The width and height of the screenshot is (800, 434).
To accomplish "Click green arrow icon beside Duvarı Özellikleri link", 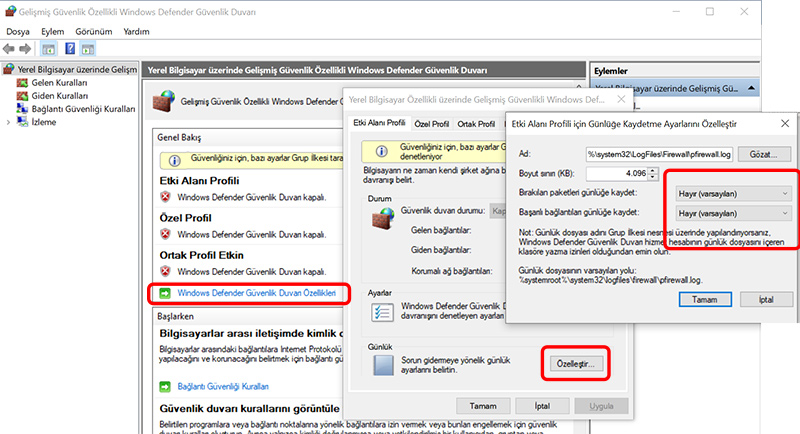I will 165,293.
